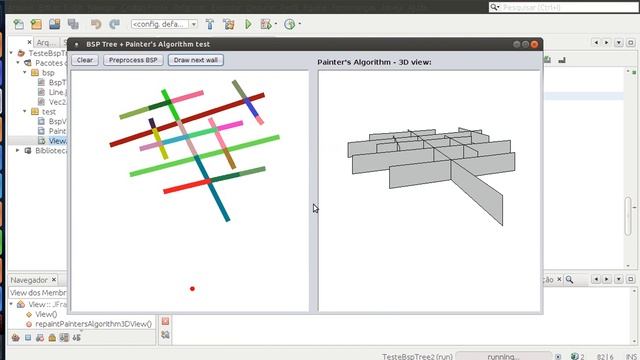Open the Debug Project dropdown arrow

coord(276,24)
